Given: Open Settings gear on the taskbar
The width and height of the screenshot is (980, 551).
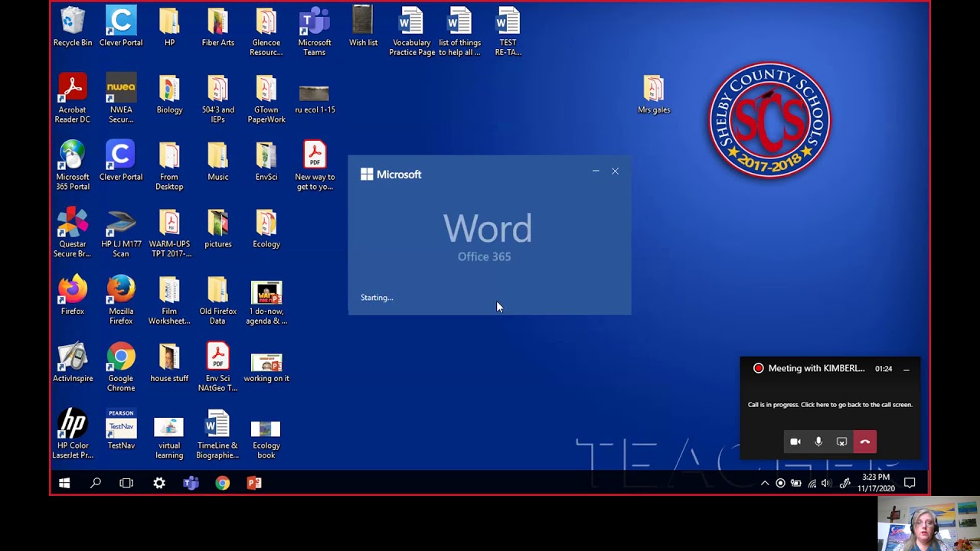Looking at the screenshot, I should coord(159,483).
